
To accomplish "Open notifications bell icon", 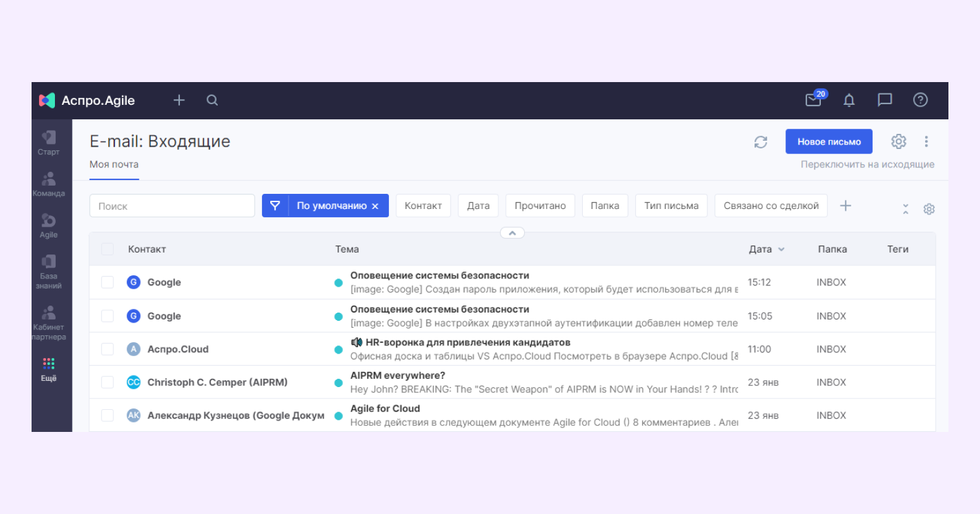I will [x=849, y=100].
